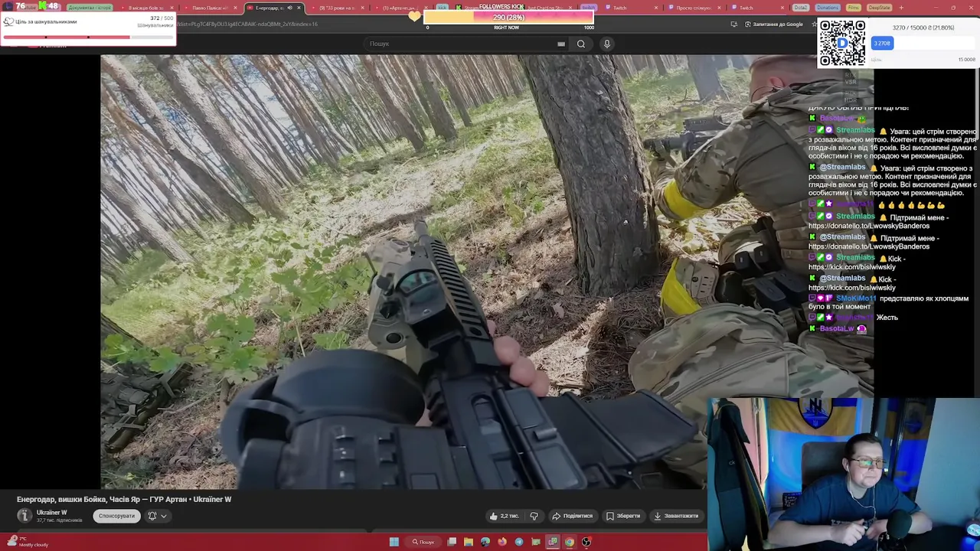The width and height of the screenshot is (980, 551).
Task: Click the Save (Зберегти) button
Action: coord(623,516)
